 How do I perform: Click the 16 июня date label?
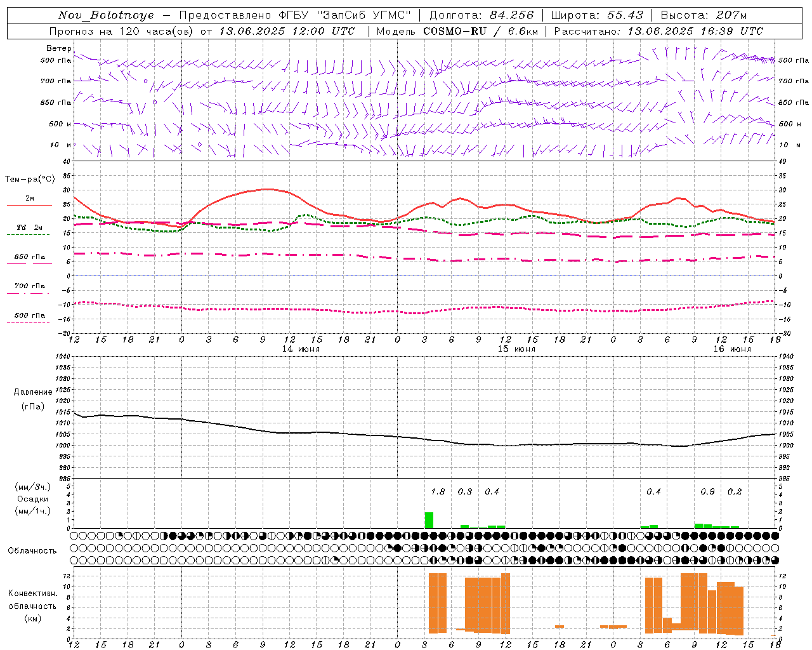coord(732,349)
